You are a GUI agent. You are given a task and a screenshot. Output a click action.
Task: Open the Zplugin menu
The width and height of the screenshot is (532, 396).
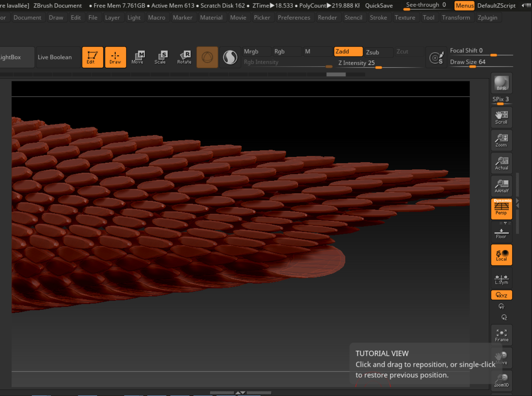(488, 18)
